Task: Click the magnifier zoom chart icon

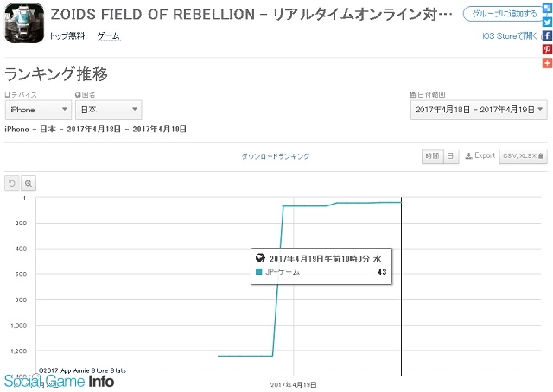Action: coord(29,183)
